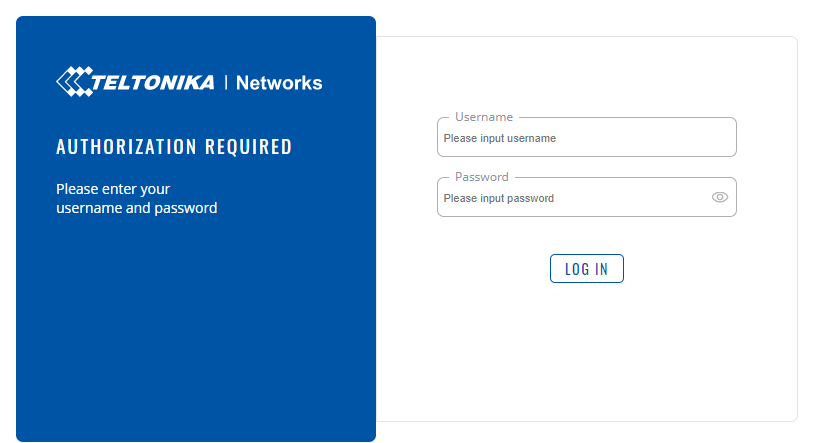Click the divider line between Teltonika and Networks
Screen dimensions: 816x443
coord(226,82)
